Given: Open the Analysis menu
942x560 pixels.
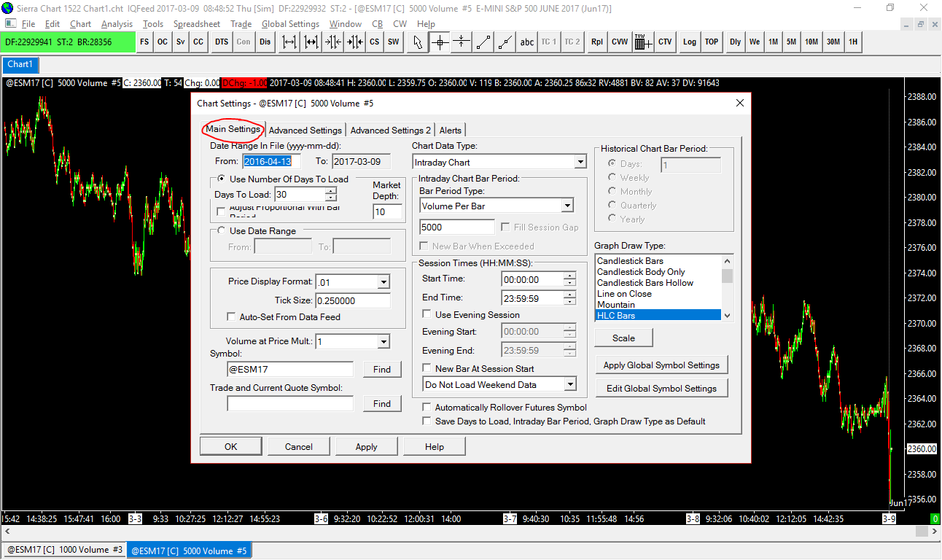Looking at the screenshot, I should [117, 24].
